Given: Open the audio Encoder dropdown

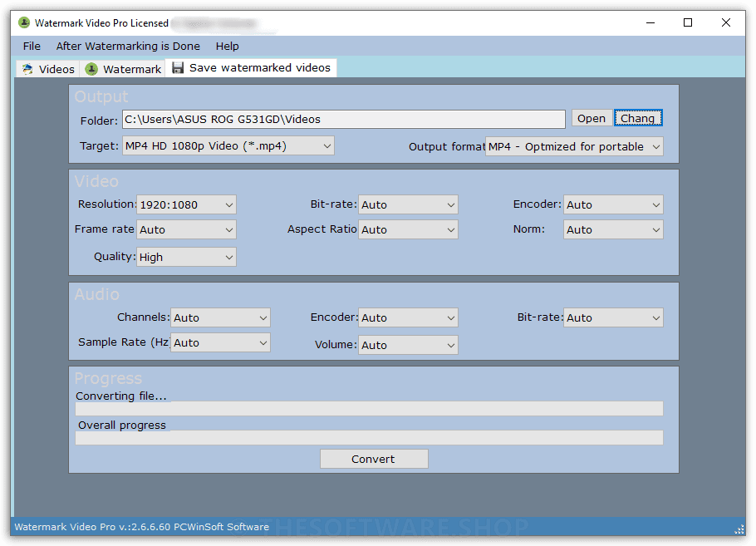Looking at the screenshot, I should (408, 317).
